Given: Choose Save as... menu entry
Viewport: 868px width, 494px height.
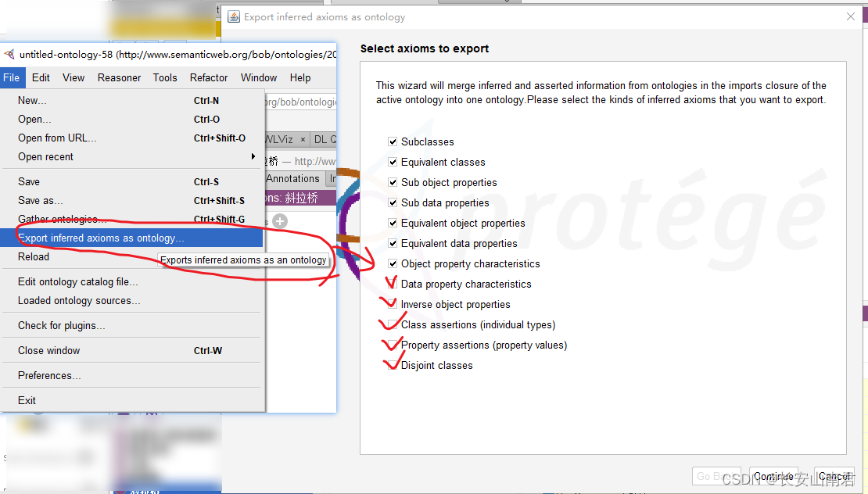Looking at the screenshot, I should (132, 201).
